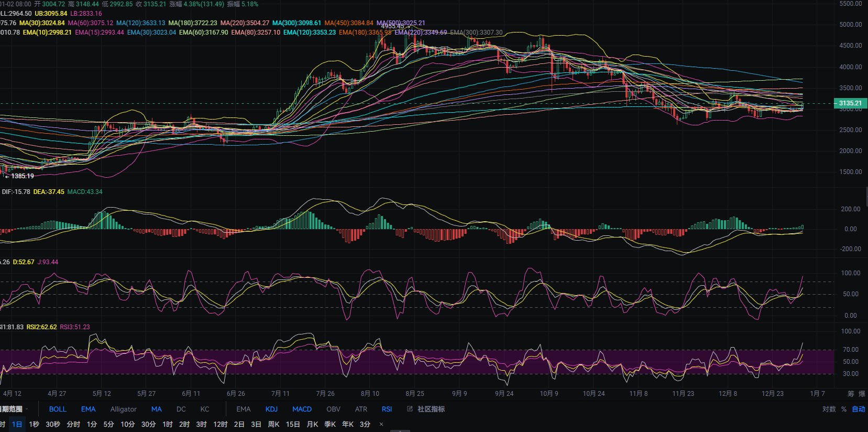The width and height of the screenshot is (868, 432).
Task: Select the 月K monthly timeframe
Action: coord(312,424)
